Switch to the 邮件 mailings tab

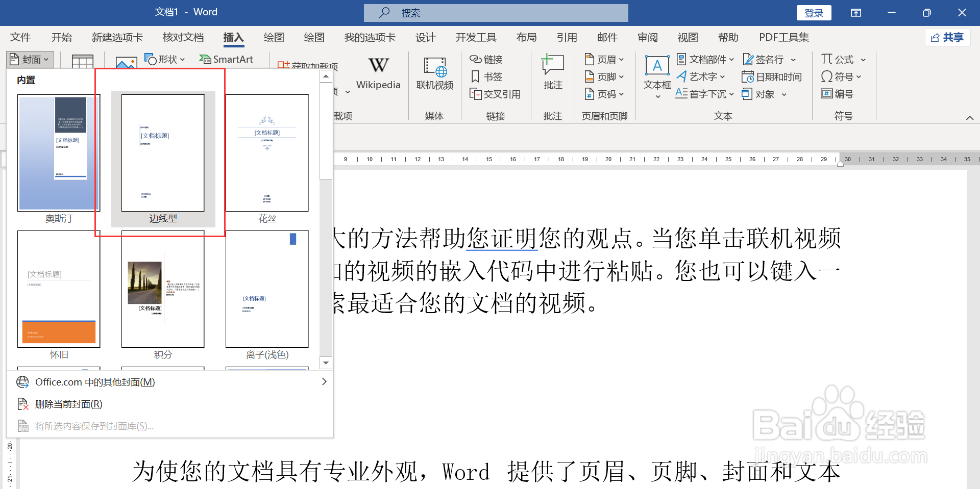pos(607,38)
